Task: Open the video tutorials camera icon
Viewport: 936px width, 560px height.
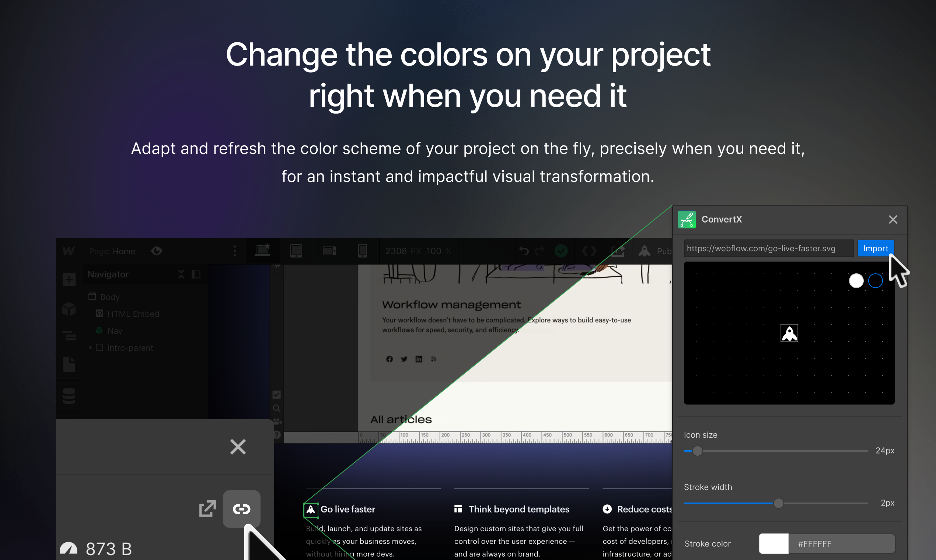Action: tap(277, 421)
